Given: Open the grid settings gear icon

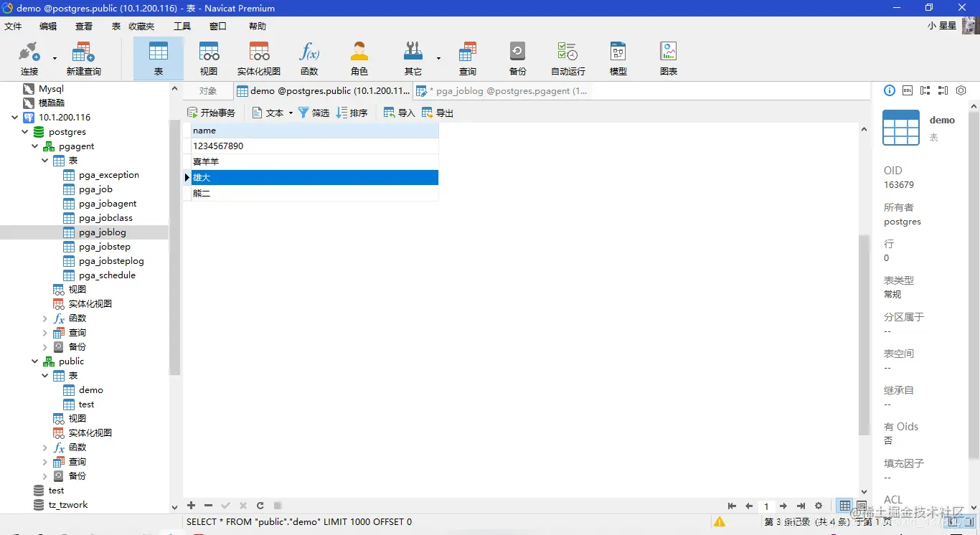Looking at the screenshot, I should pyautogui.click(x=819, y=506).
